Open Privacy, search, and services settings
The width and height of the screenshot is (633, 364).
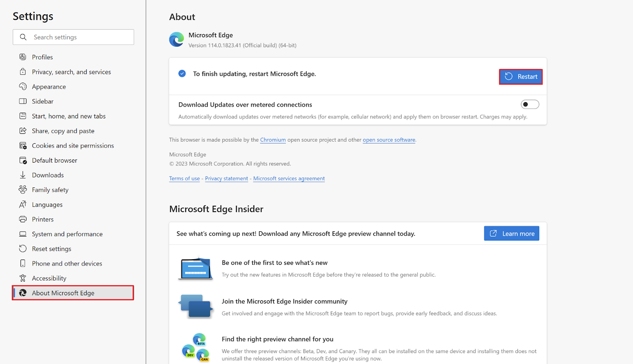click(x=71, y=72)
